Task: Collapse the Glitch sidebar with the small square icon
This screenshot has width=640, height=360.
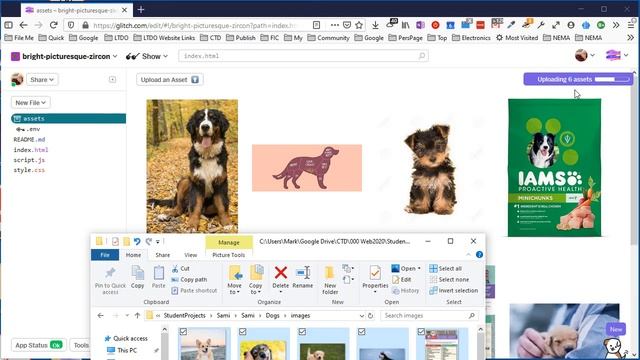Action: tap(112, 80)
